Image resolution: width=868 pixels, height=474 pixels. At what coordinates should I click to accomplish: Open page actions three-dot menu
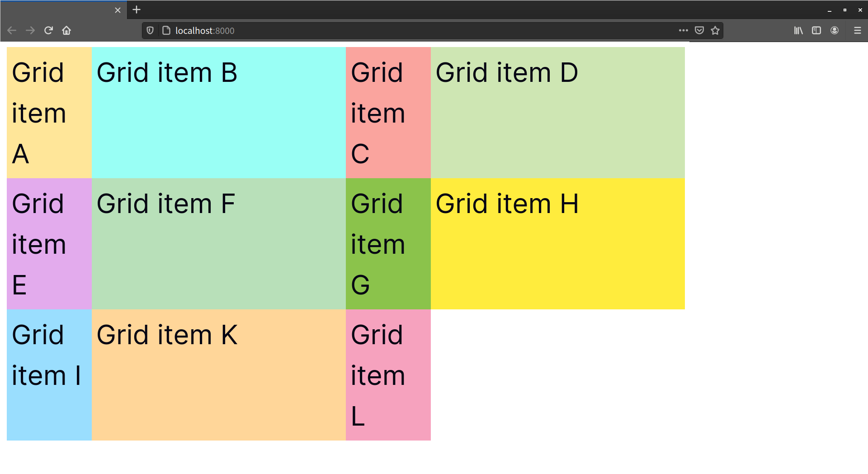coord(683,30)
